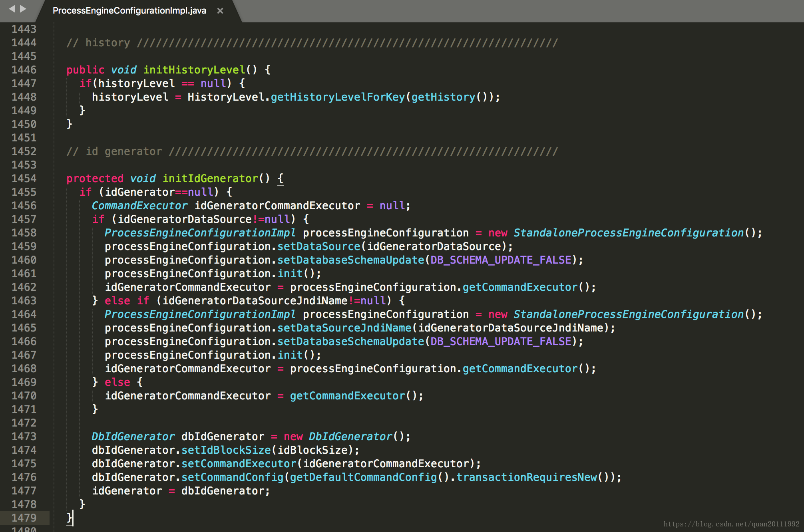Click setIdBlockSize method call

pyautogui.click(x=226, y=450)
